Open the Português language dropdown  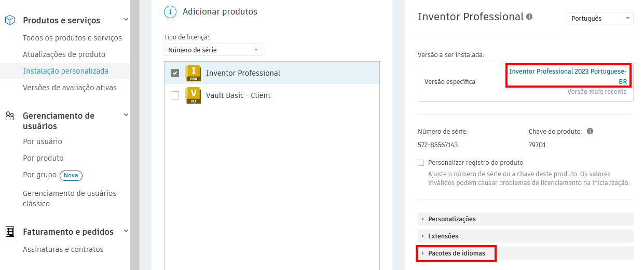pos(600,18)
